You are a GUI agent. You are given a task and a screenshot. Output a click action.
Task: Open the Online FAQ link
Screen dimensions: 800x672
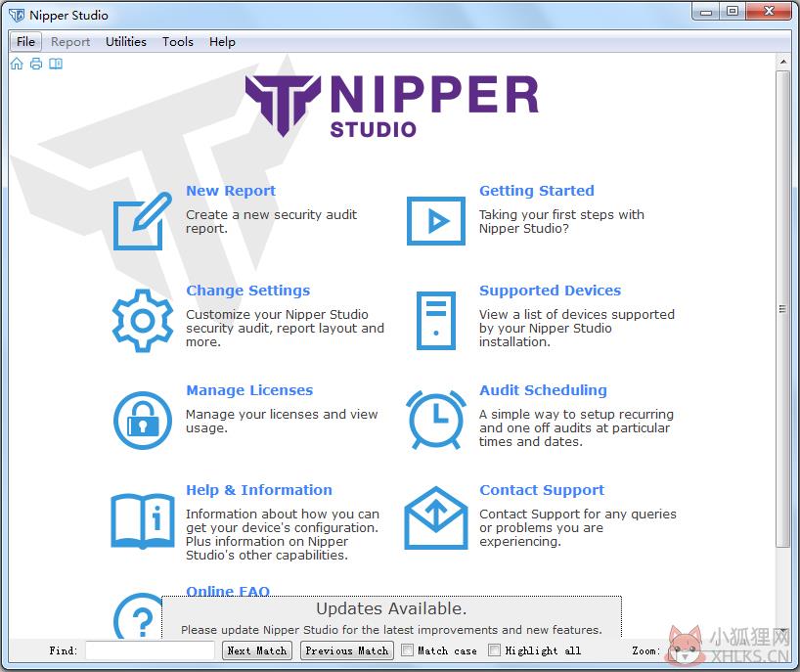point(228,590)
